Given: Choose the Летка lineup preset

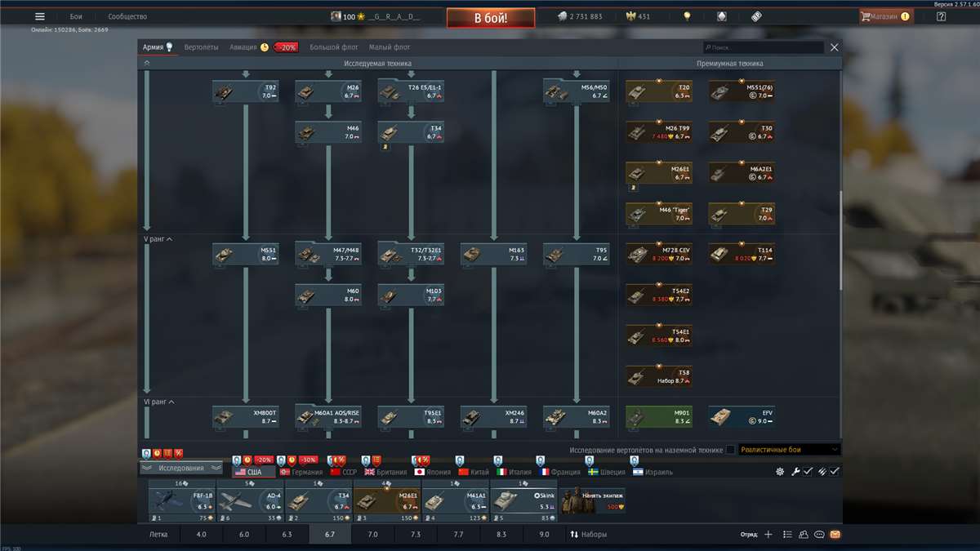Looking at the screenshot, I should pos(158,535).
